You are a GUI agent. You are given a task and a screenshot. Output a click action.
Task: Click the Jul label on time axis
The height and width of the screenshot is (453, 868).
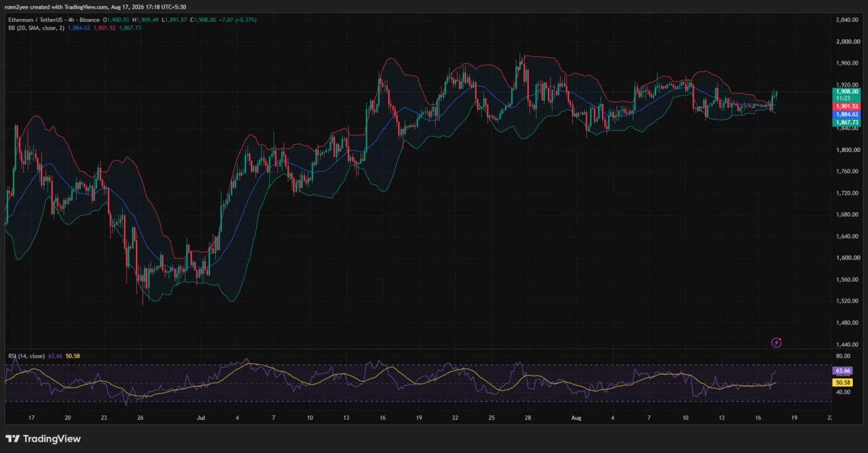(201, 417)
